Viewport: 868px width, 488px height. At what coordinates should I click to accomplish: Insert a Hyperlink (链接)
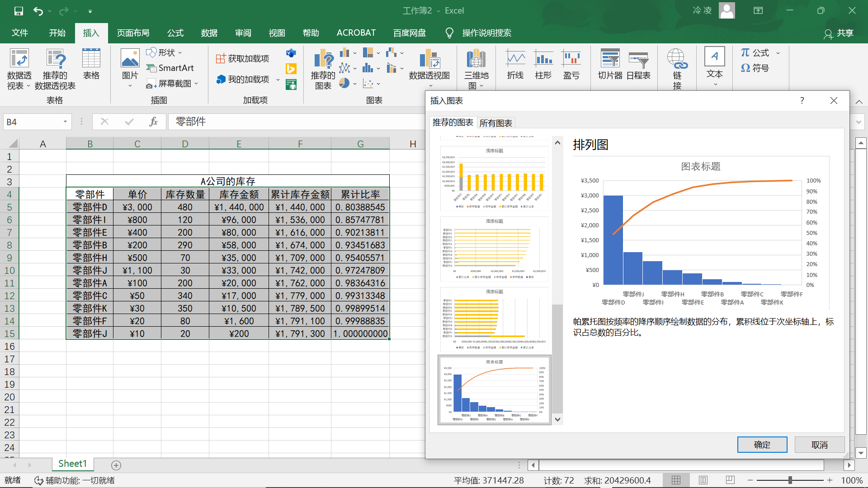(677, 69)
